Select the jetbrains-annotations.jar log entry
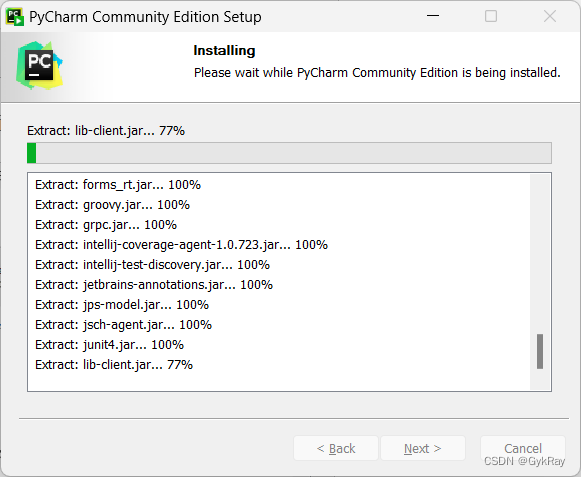Screen dimensions: 581x477 (x=154, y=285)
